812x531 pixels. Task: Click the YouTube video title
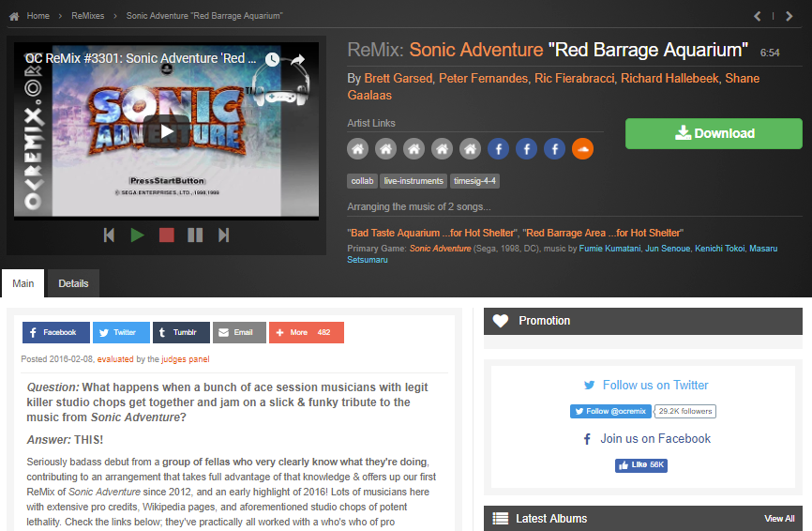[x=141, y=58]
